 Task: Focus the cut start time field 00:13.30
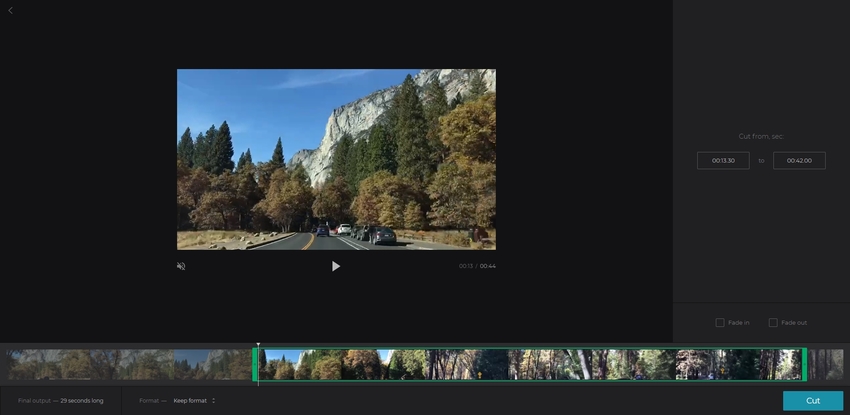click(x=723, y=160)
